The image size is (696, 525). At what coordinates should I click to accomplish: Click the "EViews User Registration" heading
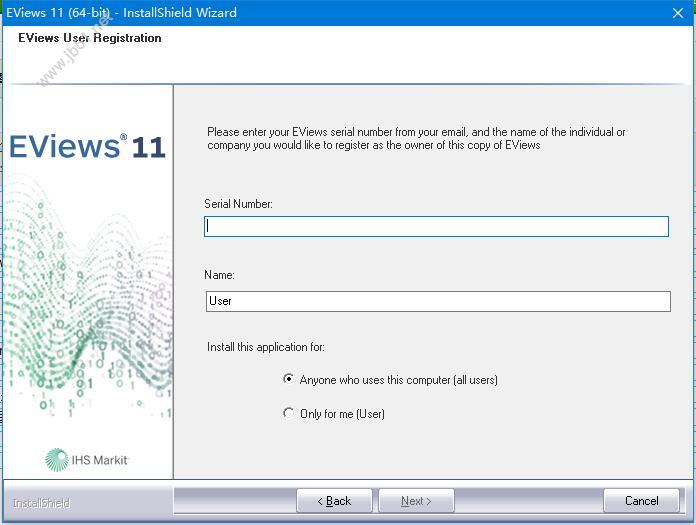tap(90, 38)
